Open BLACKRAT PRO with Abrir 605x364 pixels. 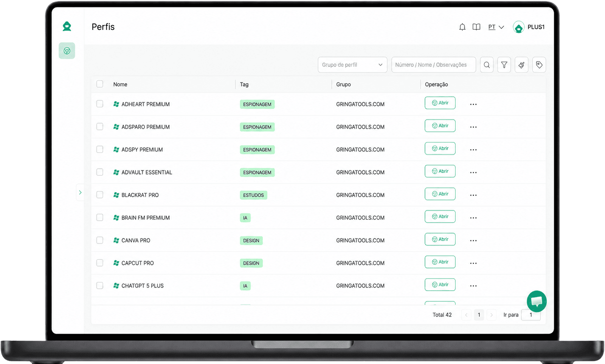440,194
